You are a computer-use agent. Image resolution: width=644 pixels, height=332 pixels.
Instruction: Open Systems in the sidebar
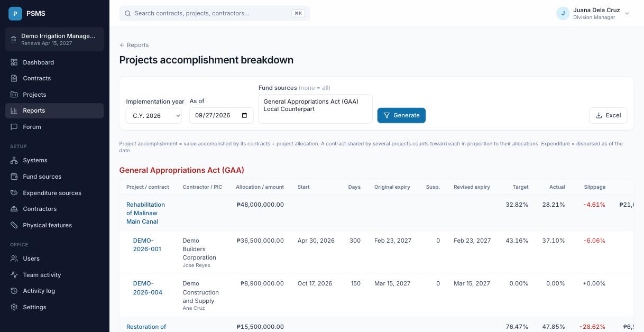(54, 160)
